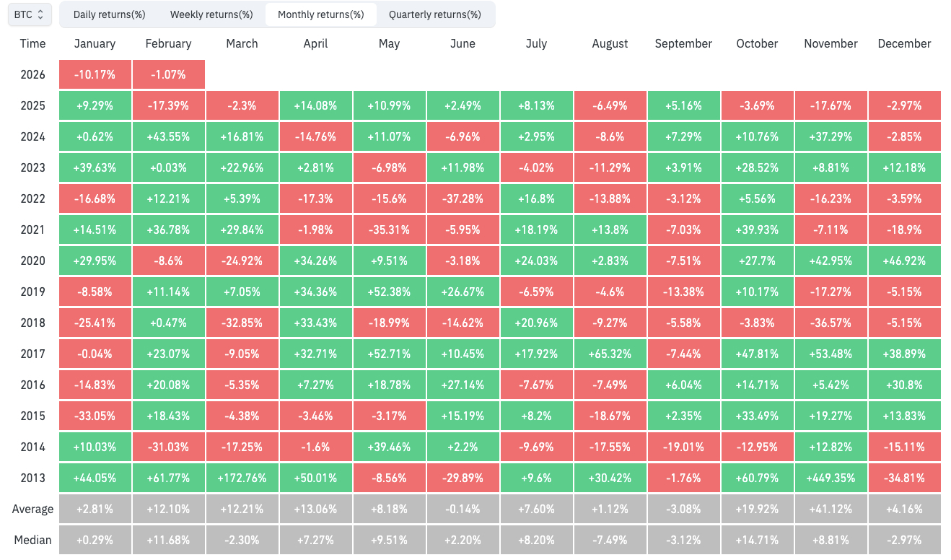Screen dimensions: 951x560
Task: Click the May 2021 -35.31% cell
Action: 390,229
